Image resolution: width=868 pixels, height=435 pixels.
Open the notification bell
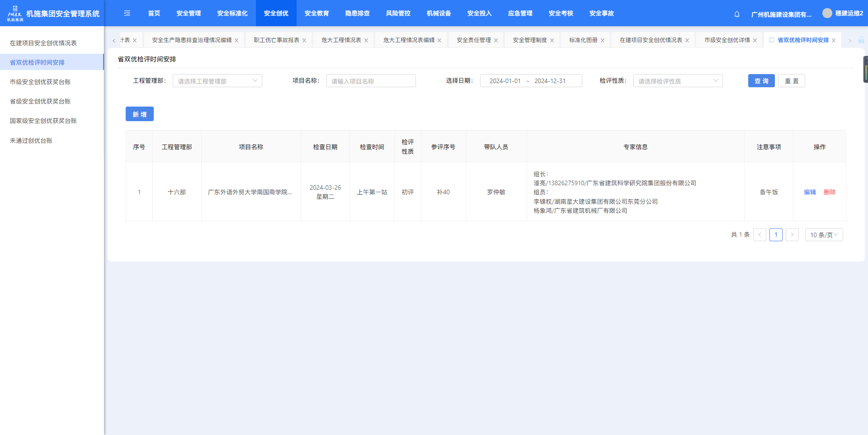tap(737, 14)
